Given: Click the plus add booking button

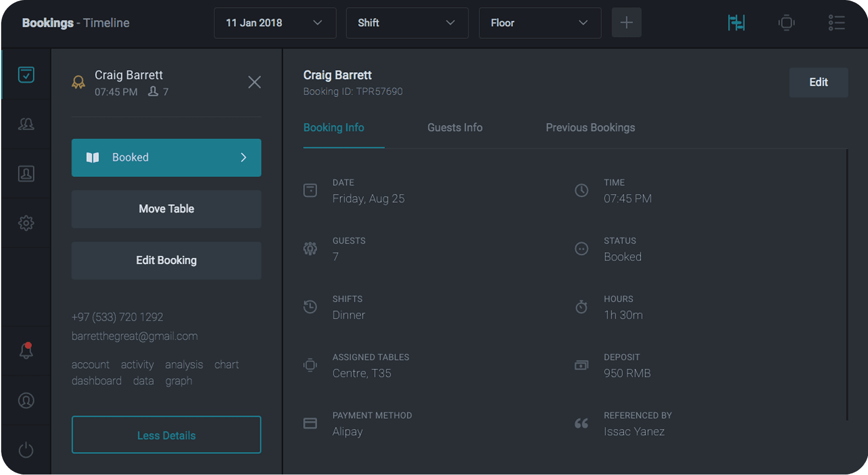Looking at the screenshot, I should pyautogui.click(x=626, y=22).
